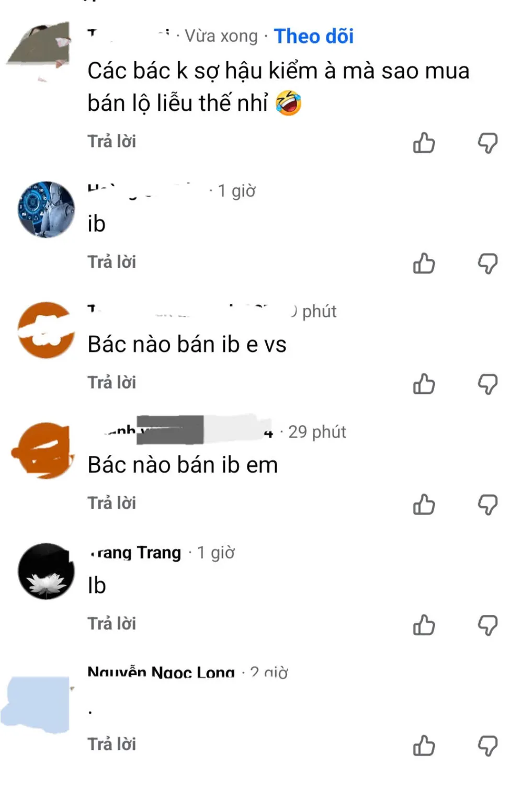
Task: Follow the top commenter via 'Theo dõi'
Action: 314,36
